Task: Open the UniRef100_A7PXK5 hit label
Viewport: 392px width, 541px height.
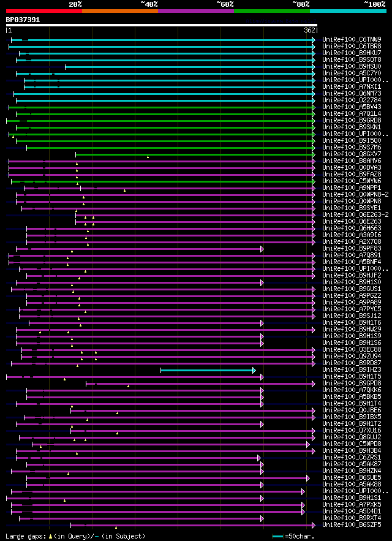Action: [352, 504]
